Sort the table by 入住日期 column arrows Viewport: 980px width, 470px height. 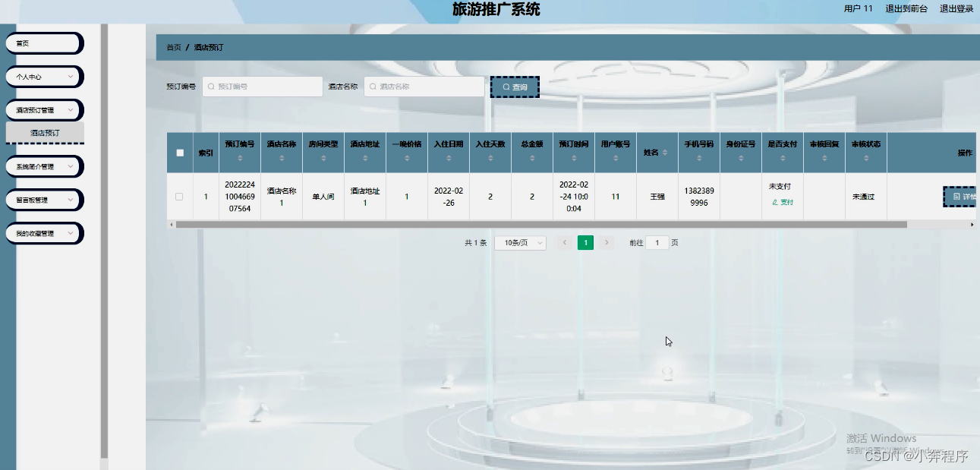coord(449,158)
